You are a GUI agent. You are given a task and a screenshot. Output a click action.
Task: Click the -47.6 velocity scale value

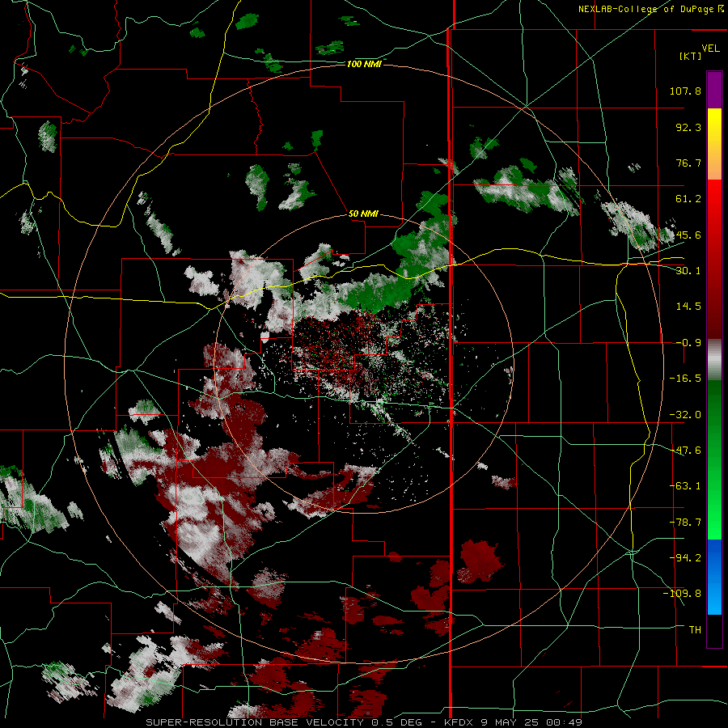click(x=685, y=451)
